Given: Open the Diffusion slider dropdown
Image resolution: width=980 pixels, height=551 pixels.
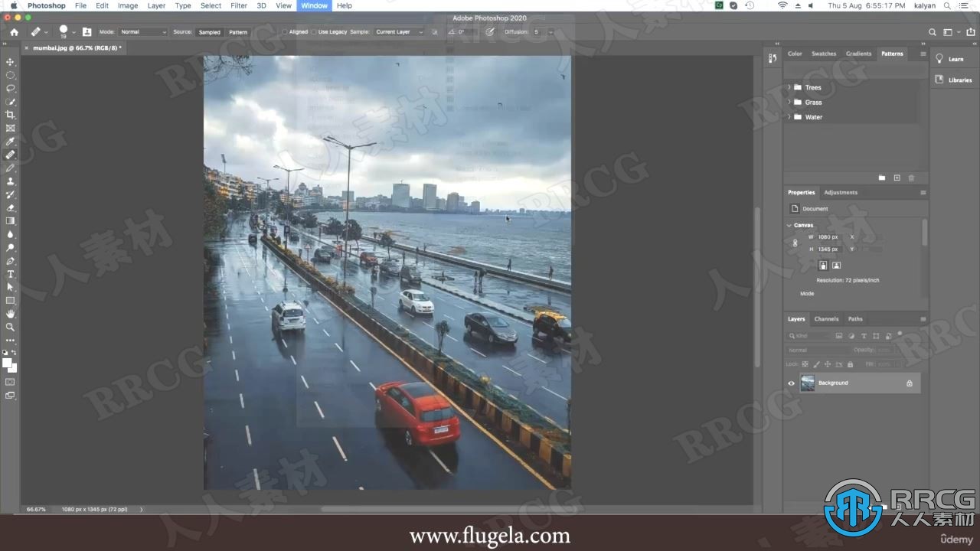Looking at the screenshot, I should coord(550,32).
